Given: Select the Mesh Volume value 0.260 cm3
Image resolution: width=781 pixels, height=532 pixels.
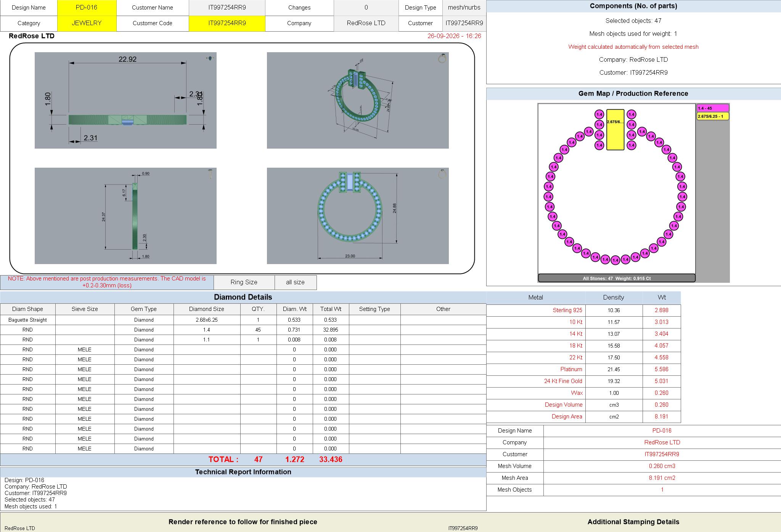Looking at the screenshot, I should 662,466.
